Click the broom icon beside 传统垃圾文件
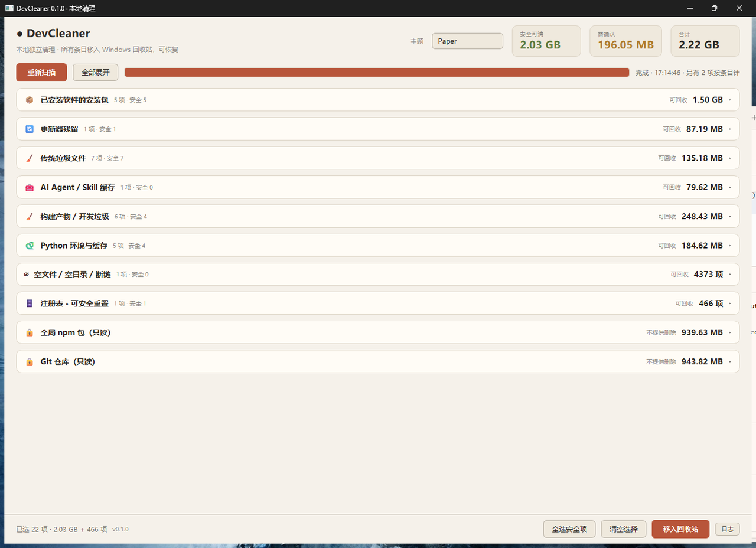The height and width of the screenshot is (548, 756). pos(30,158)
